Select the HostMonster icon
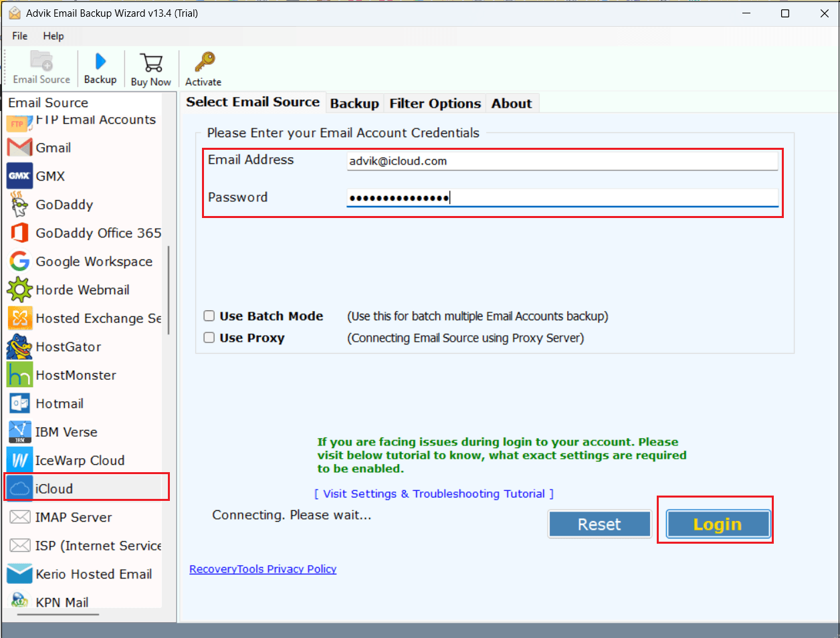840x638 pixels. pyautogui.click(x=19, y=375)
